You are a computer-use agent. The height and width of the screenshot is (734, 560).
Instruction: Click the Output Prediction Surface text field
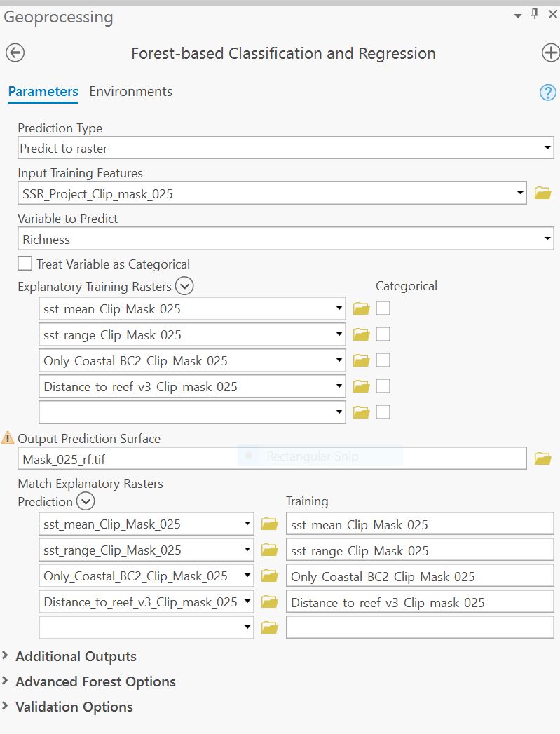pos(271,459)
